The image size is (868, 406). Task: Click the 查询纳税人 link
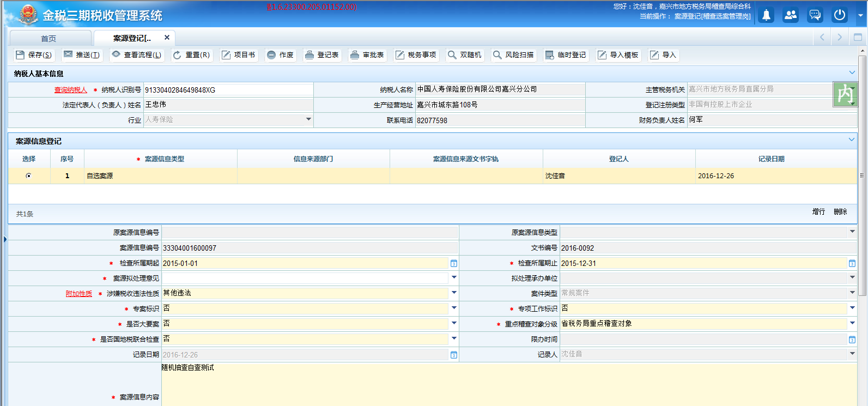point(70,90)
